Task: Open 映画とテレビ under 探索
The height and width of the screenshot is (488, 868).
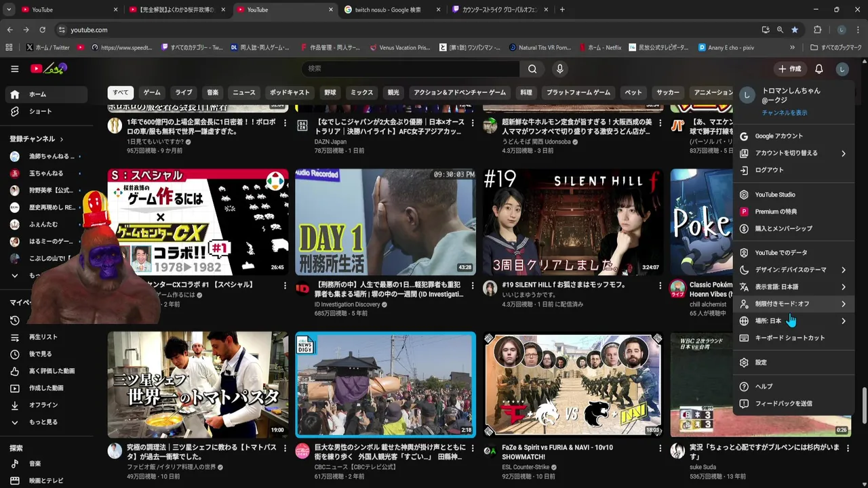Action: pos(45,481)
